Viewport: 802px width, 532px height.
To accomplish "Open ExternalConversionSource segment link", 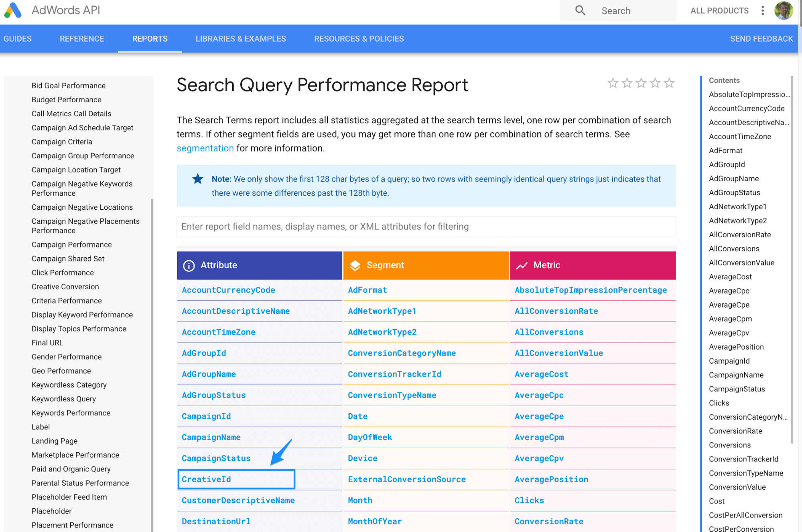I will click(x=406, y=479).
